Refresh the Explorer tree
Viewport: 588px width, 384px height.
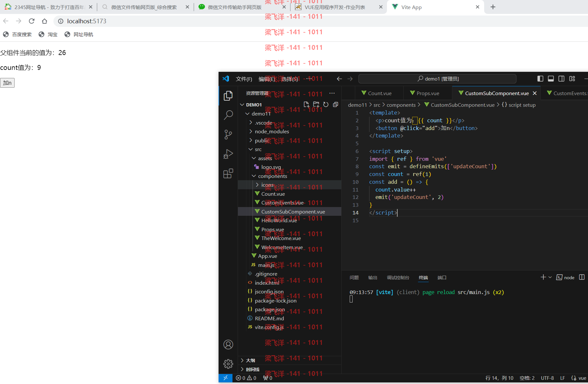(326, 104)
